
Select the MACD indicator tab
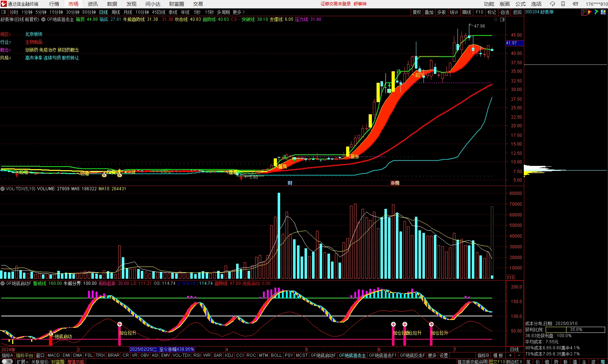tap(54, 355)
